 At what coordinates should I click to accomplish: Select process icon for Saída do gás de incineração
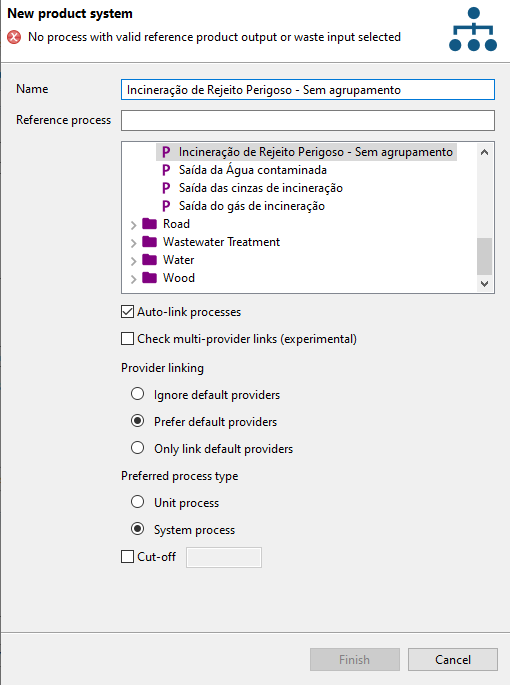(166, 206)
